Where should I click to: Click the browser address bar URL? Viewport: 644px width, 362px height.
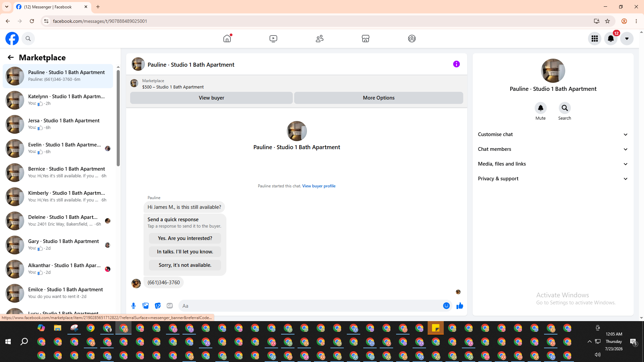coord(100,21)
